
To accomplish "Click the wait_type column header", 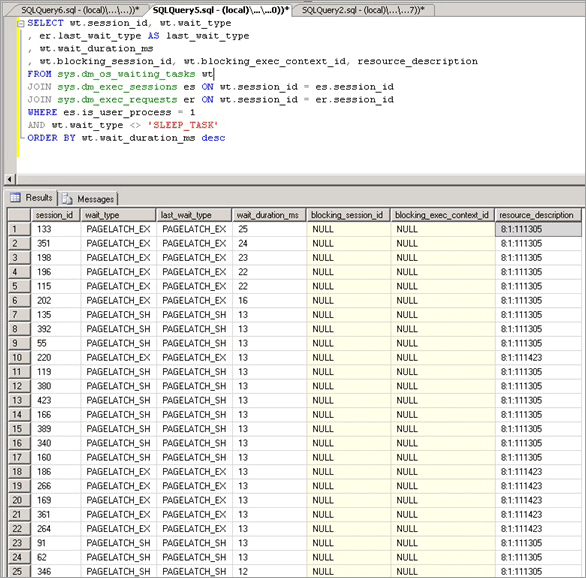I will point(118,215).
